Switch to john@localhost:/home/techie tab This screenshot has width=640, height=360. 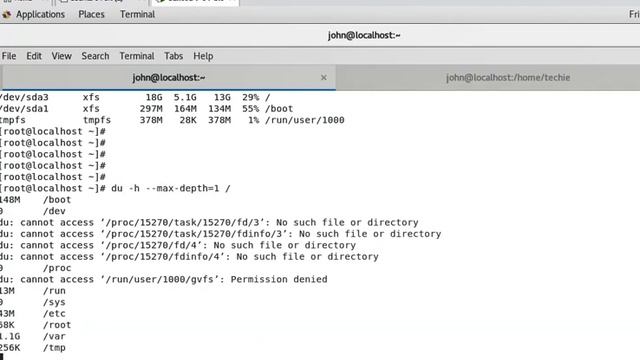508,78
